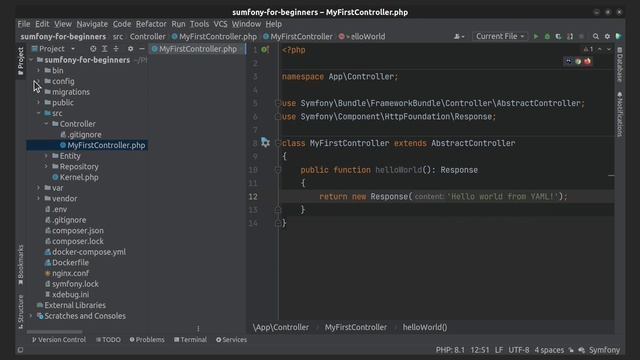
Task: Toggle the Notifications side tool window button
Action: click(620, 114)
